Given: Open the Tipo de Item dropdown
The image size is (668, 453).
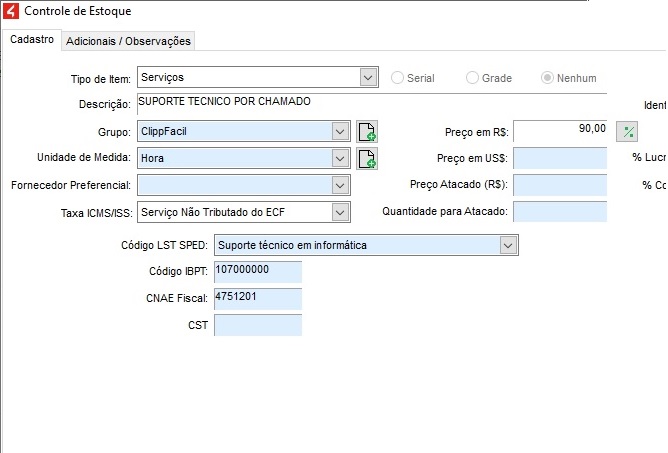Looking at the screenshot, I should tap(367, 77).
